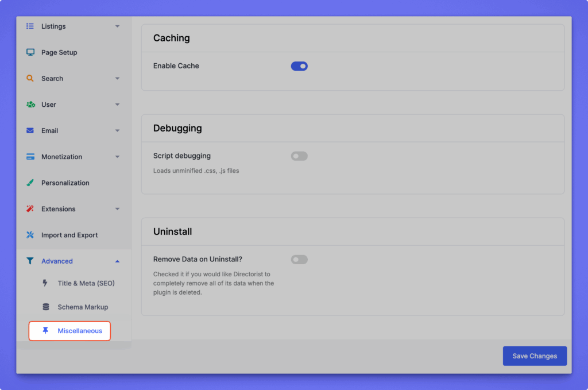Click the Personalization brush icon

[30, 183]
